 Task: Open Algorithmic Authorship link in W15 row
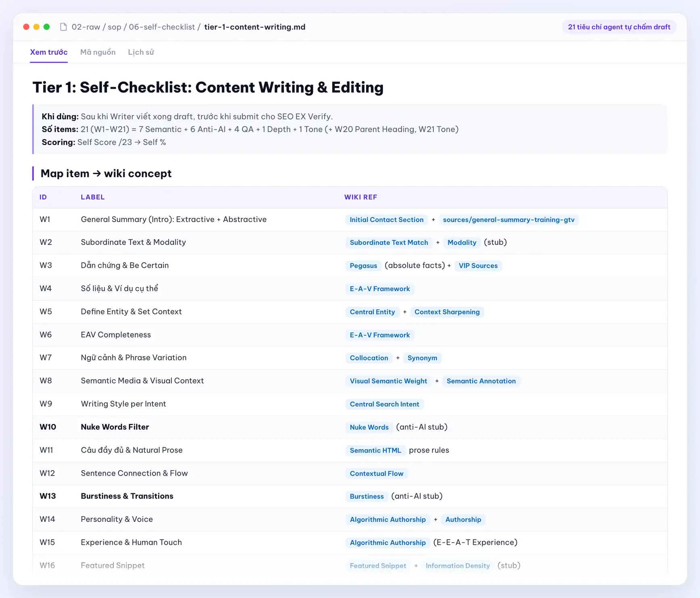[x=387, y=543]
